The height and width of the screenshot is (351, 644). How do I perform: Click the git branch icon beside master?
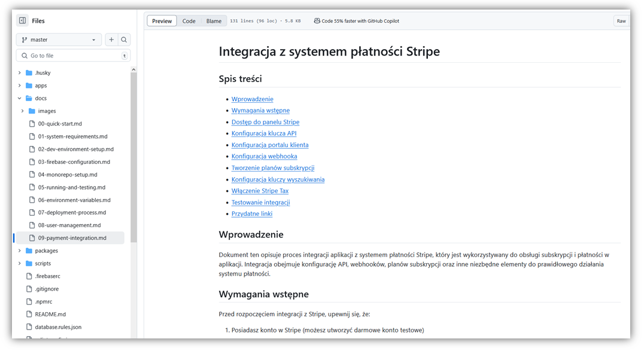coord(25,40)
